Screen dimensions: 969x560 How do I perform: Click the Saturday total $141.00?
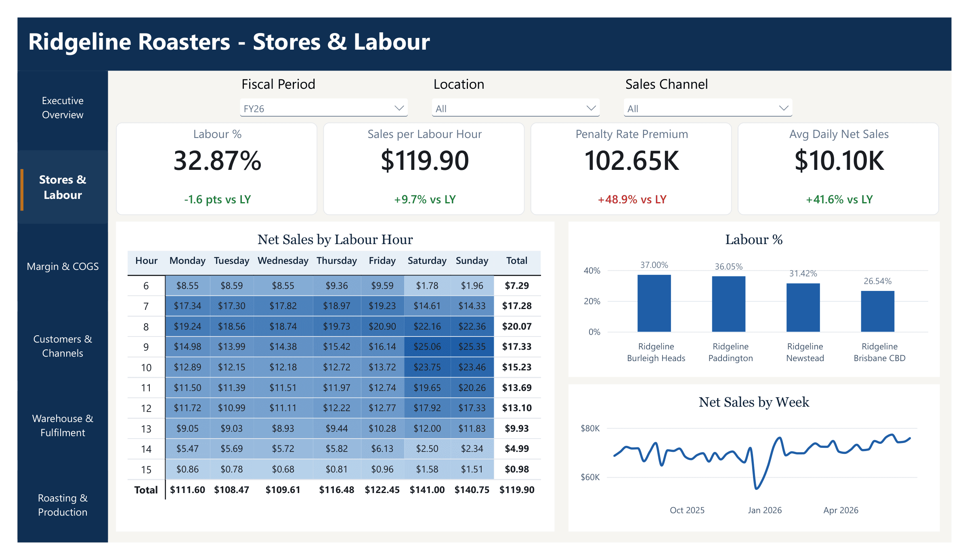tap(427, 490)
